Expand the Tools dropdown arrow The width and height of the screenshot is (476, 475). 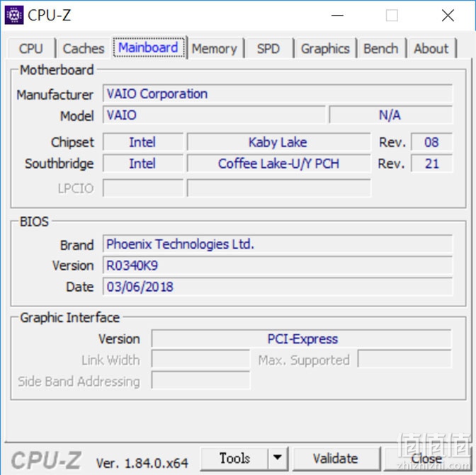pyautogui.click(x=278, y=458)
